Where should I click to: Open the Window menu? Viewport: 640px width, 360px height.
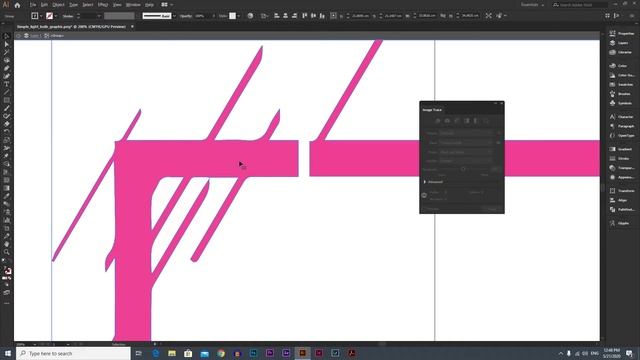click(x=133, y=5)
